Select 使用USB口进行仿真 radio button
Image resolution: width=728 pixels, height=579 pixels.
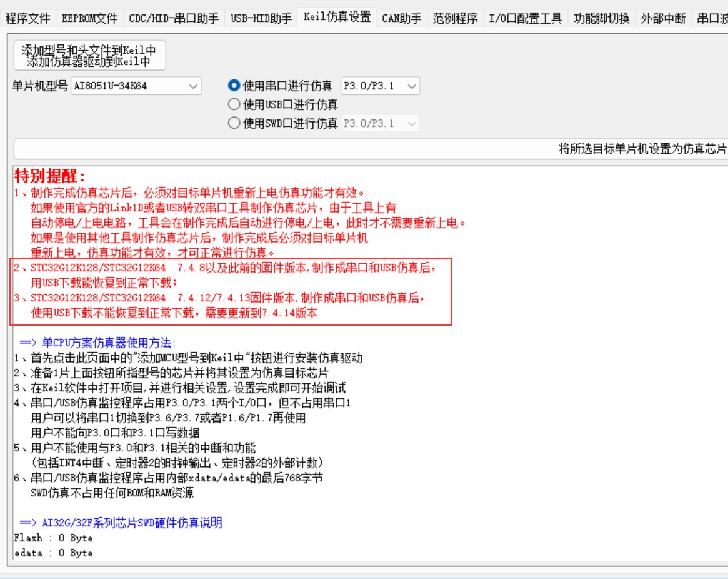pos(282,104)
